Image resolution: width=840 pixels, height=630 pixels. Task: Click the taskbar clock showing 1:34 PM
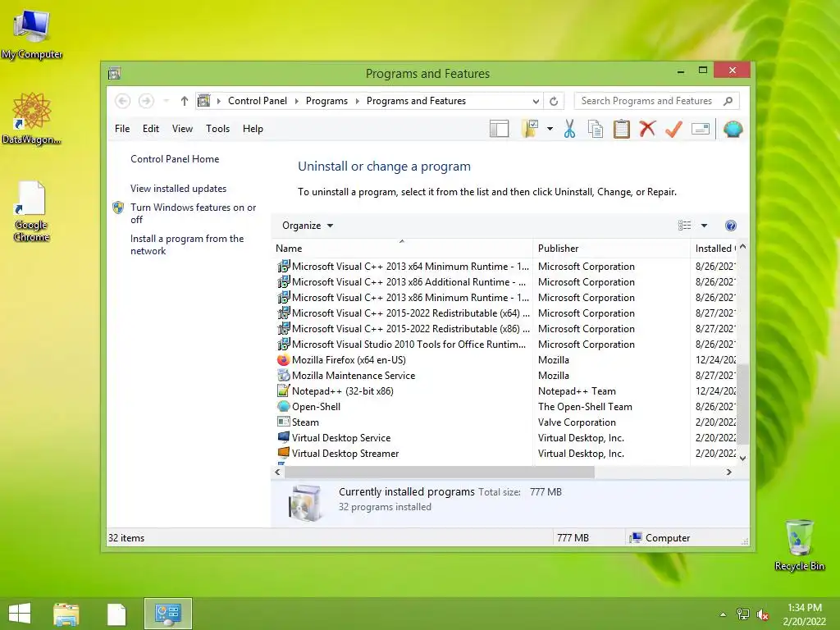coord(804,614)
